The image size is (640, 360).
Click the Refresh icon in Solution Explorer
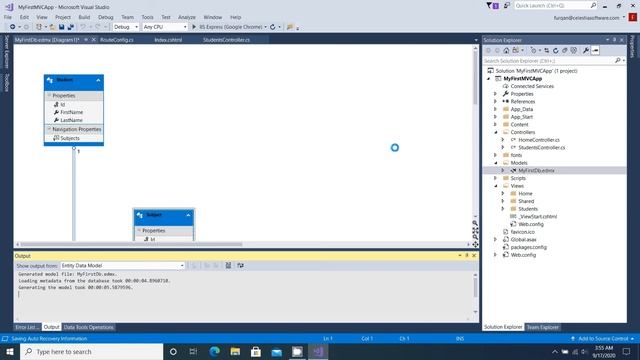[556, 51]
